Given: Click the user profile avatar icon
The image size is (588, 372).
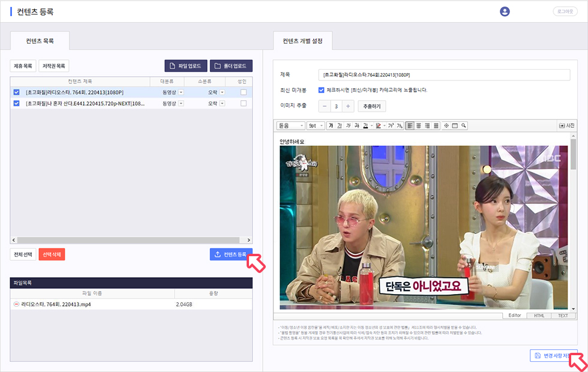Looking at the screenshot, I should coord(505,11).
